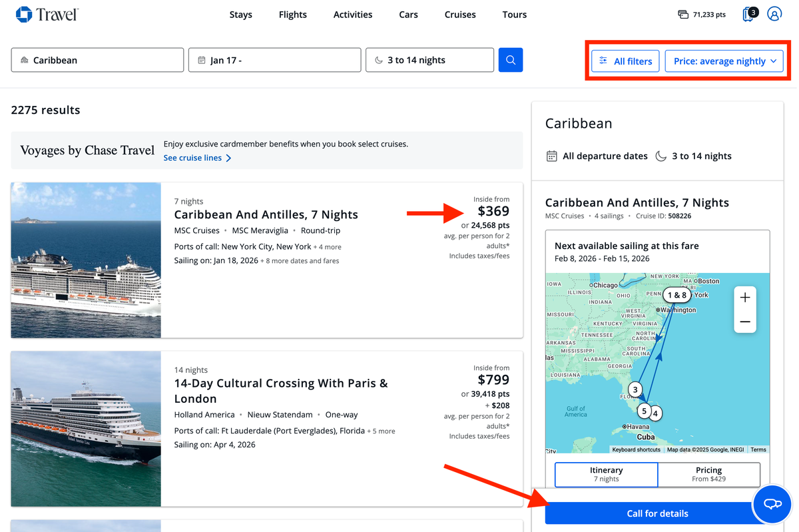Click map stop marker 4
Image resolution: width=799 pixels, height=532 pixels.
point(655,413)
